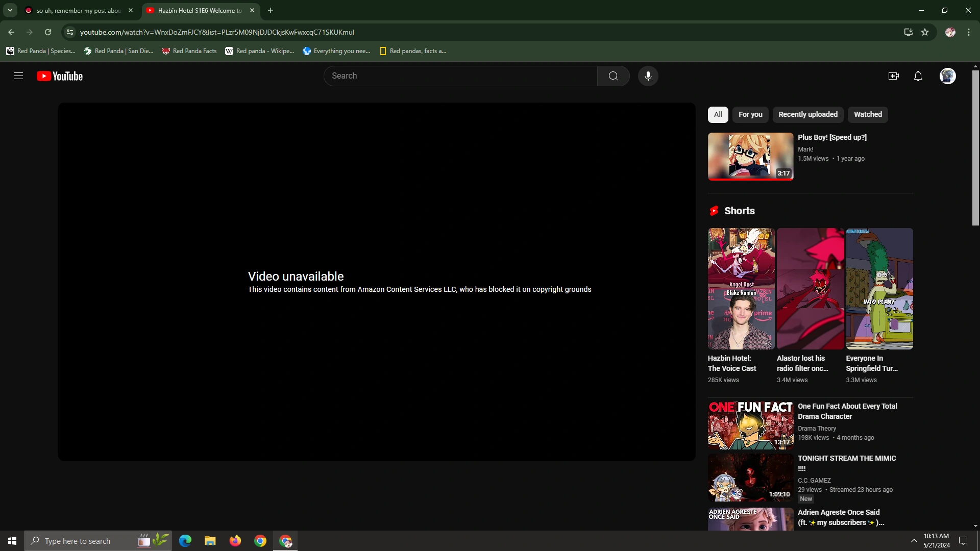Open Chrome three-dot menu
Viewport: 980px width, 551px height.
968,32
